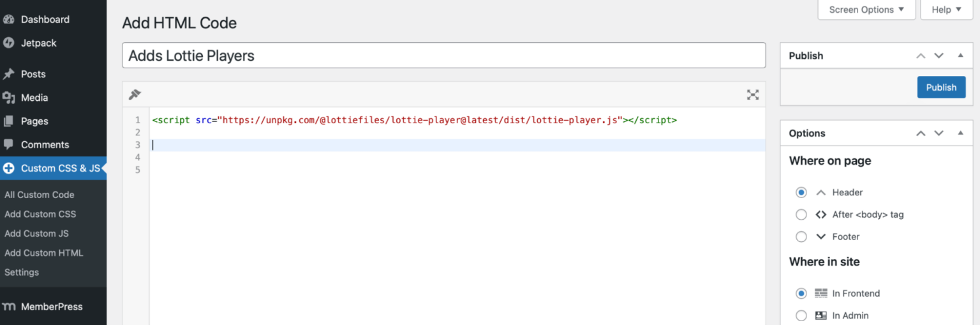Expand the Screen Options dropdown
Screen dimensions: 980x325
(x=866, y=10)
